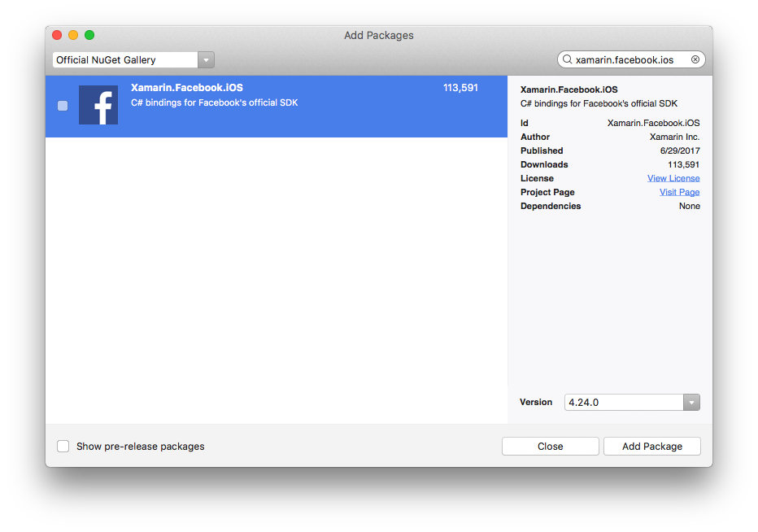Click the package description in the list row
This screenshot has width=758, height=532.
[x=214, y=102]
